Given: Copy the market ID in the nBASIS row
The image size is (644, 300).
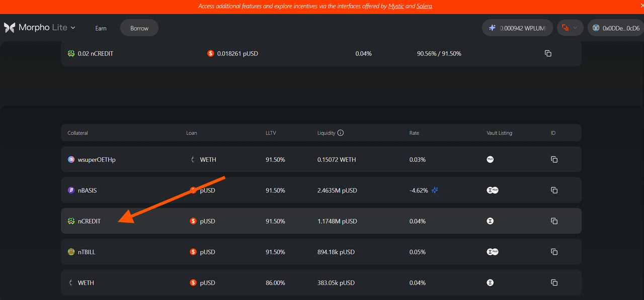Looking at the screenshot, I should click(554, 190).
